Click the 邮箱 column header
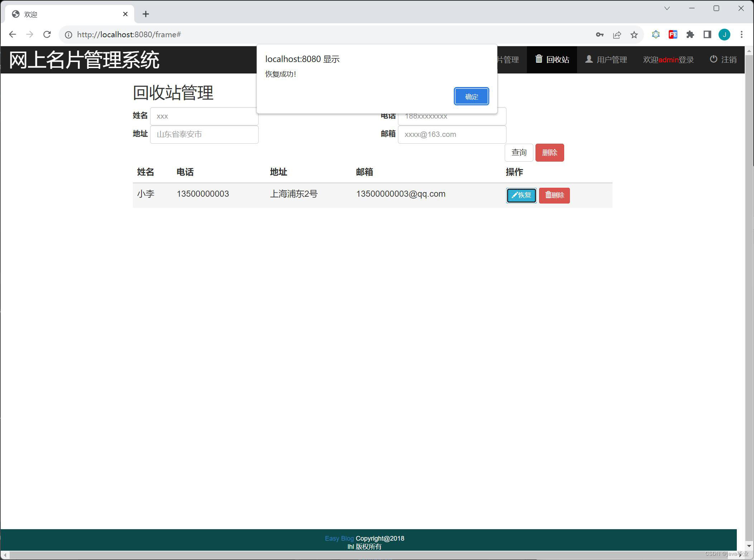Screen dimensions: 754x560 pyautogui.click(x=364, y=172)
